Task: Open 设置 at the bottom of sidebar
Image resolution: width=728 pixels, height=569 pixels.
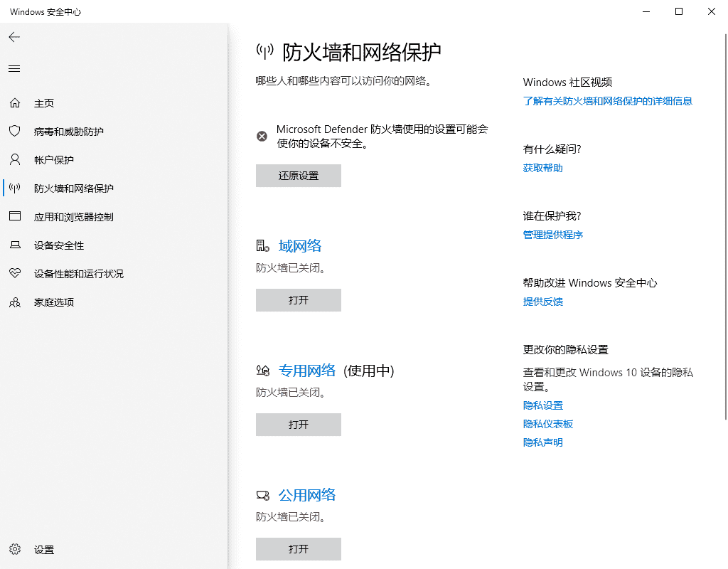Action: pos(43,549)
